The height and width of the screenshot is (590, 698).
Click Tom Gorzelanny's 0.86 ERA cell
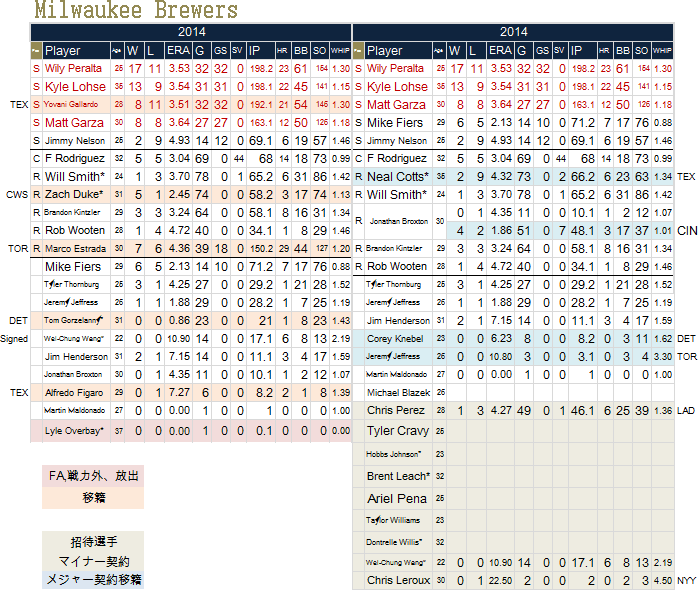179,321
